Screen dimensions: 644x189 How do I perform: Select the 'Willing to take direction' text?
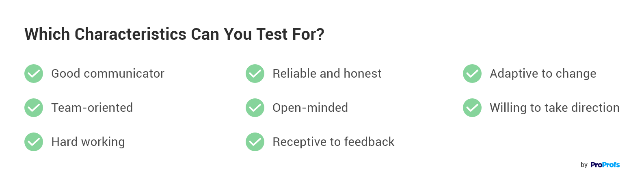(x=555, y=108)
